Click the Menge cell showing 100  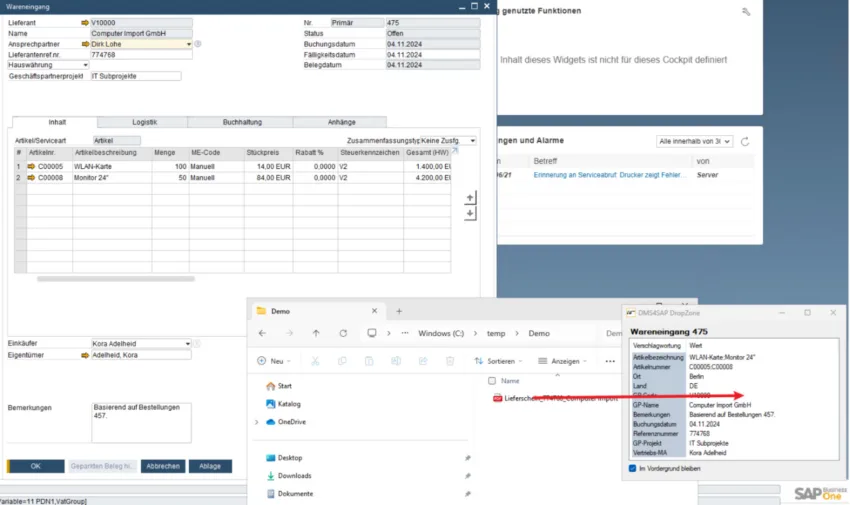(x=170, y=166)
